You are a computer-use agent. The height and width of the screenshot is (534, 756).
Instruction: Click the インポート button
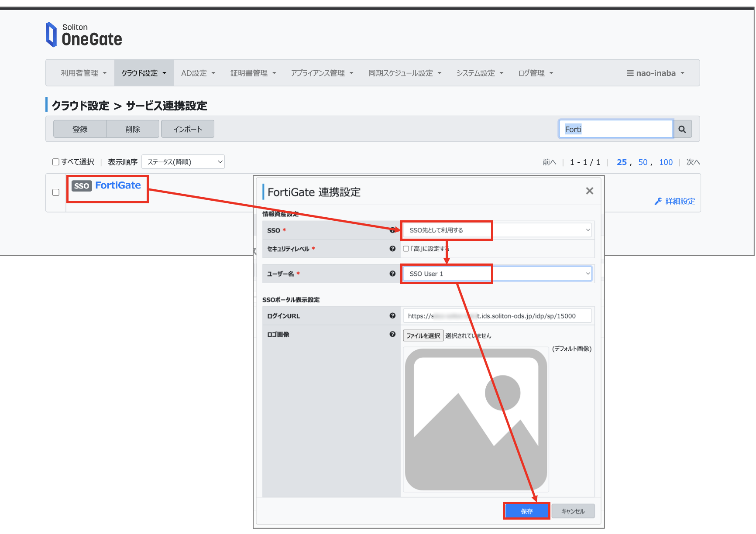pos(188,129)
